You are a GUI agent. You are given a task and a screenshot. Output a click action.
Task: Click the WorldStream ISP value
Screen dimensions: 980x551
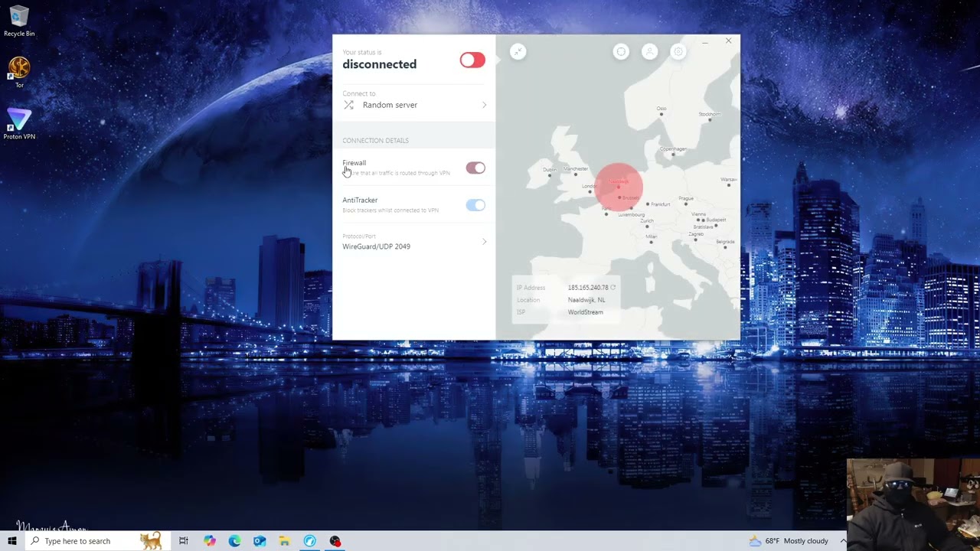[x=586, y=312]
